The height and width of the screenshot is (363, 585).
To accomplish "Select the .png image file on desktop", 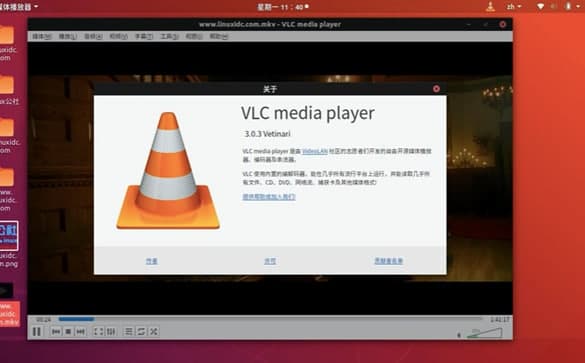I will click(x=8, y=244).
